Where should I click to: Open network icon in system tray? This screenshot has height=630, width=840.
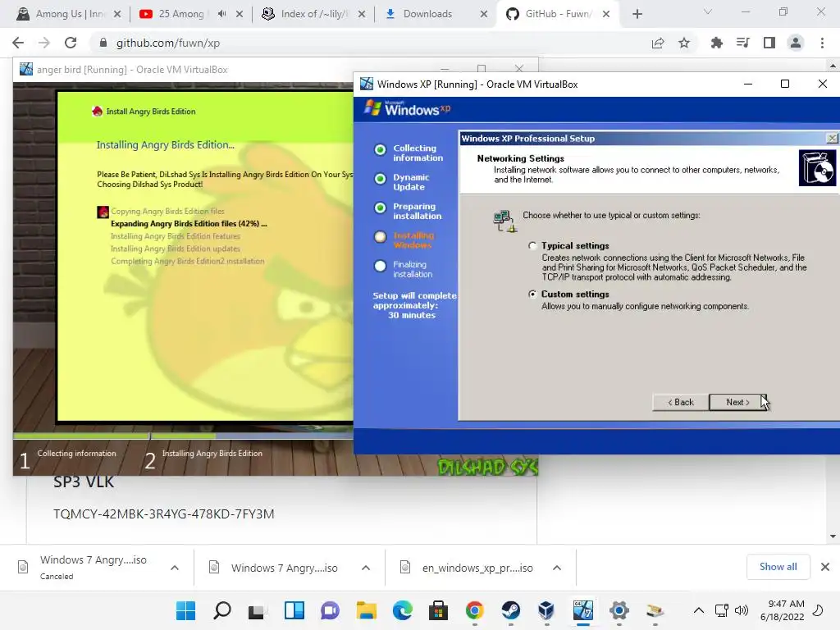click(x=722, y=610)
